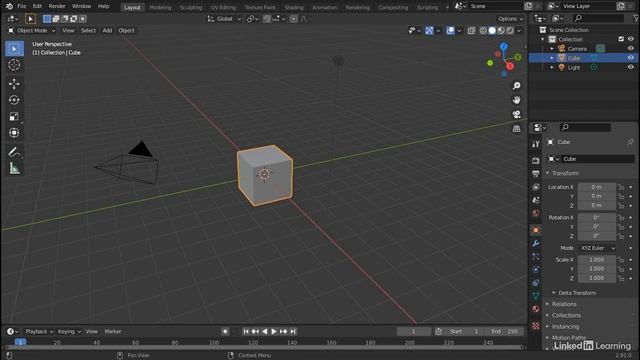640x360 pixels.
Task: Switch to Rendered viewport shading
Action: click(x=510, y=31)
